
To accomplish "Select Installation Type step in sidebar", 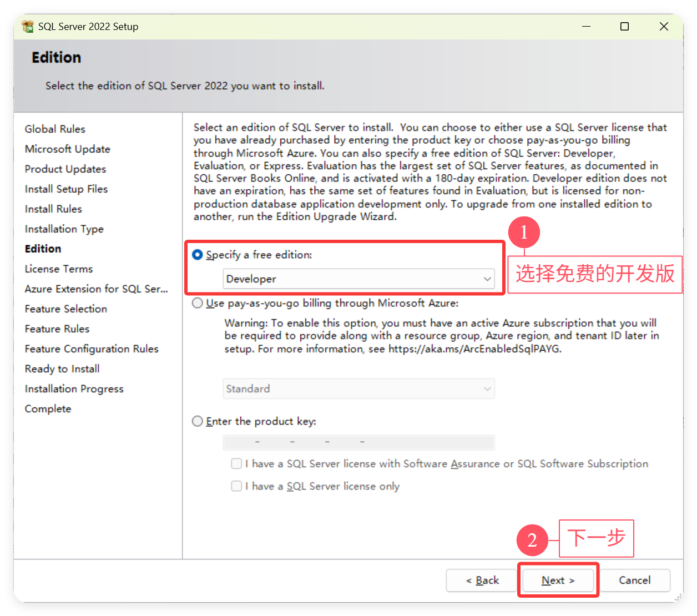I will click(64, 229).
